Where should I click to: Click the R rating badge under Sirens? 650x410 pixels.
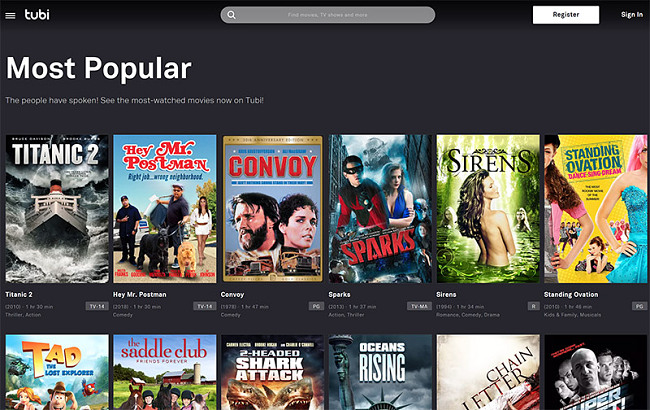[x=534, y=306]
